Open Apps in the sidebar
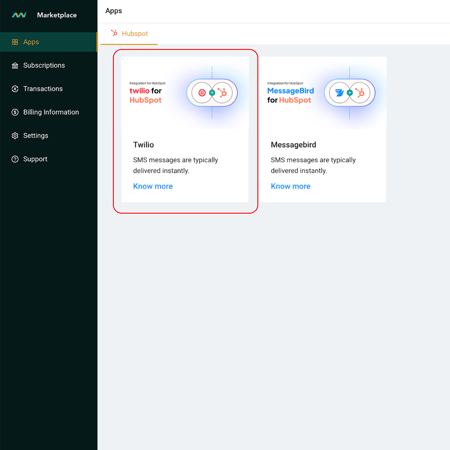This screenshot has width=450, height=450. 49,42
